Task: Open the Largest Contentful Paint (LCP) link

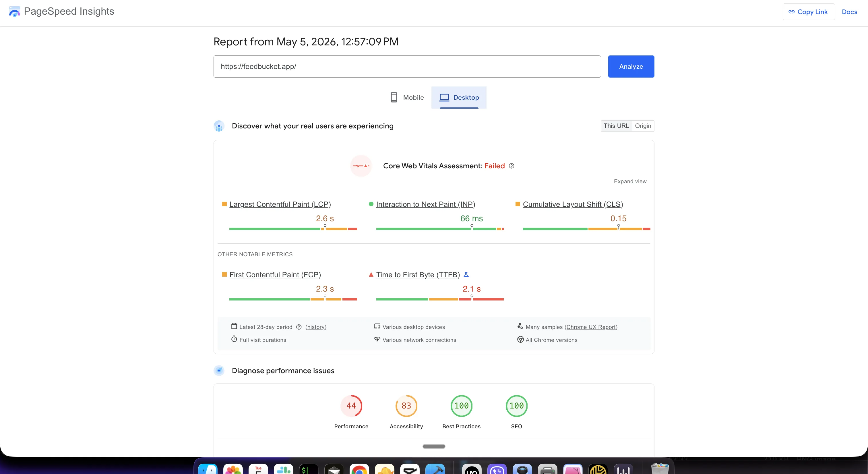Action: 280,204
